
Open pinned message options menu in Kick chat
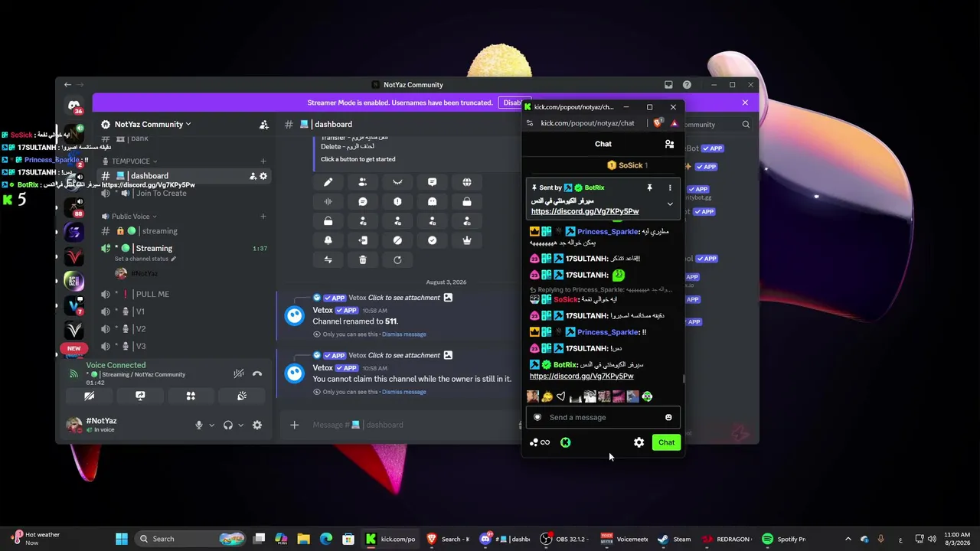670,187
